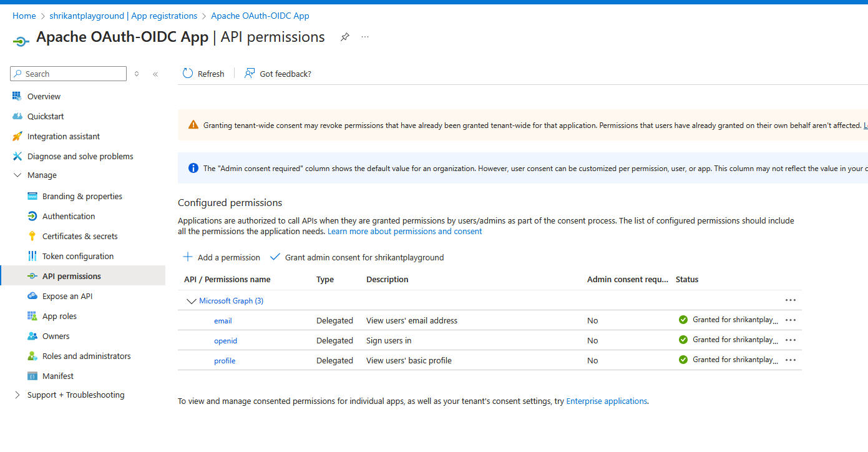868x452 pixels.
Task: Collapse the sidebar with double chevron
Action: [x=155, y=74]
